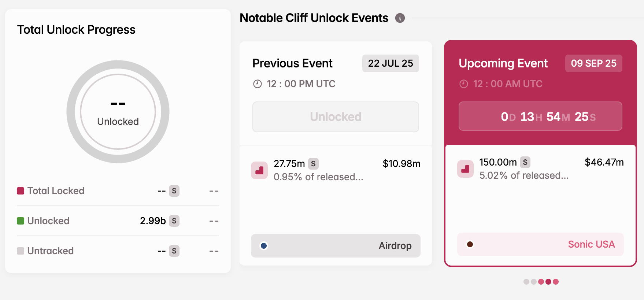This screenshot has height=300, width=644.
Task: Click the grayed Unlocked button in Previous Event
Action: 336,117
